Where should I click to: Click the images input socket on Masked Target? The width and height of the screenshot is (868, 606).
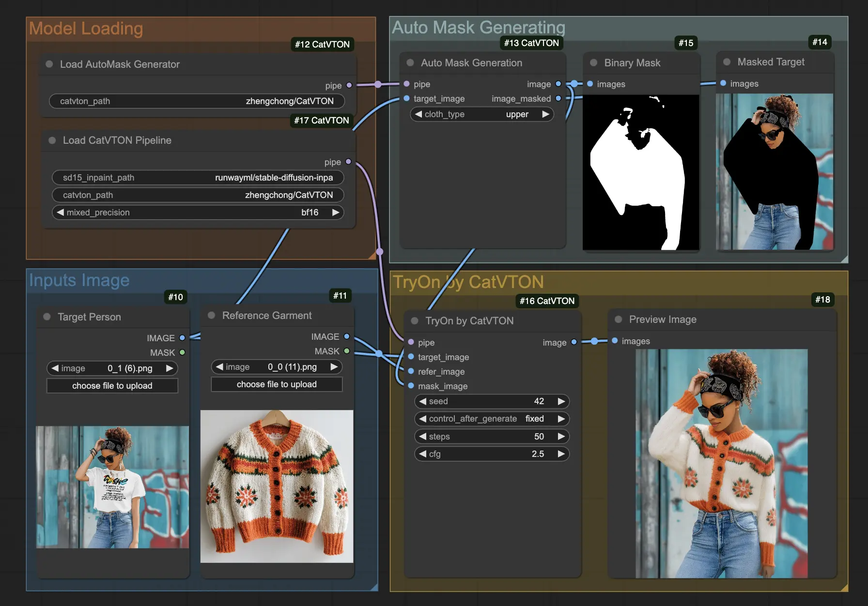[x=723, y=83]
